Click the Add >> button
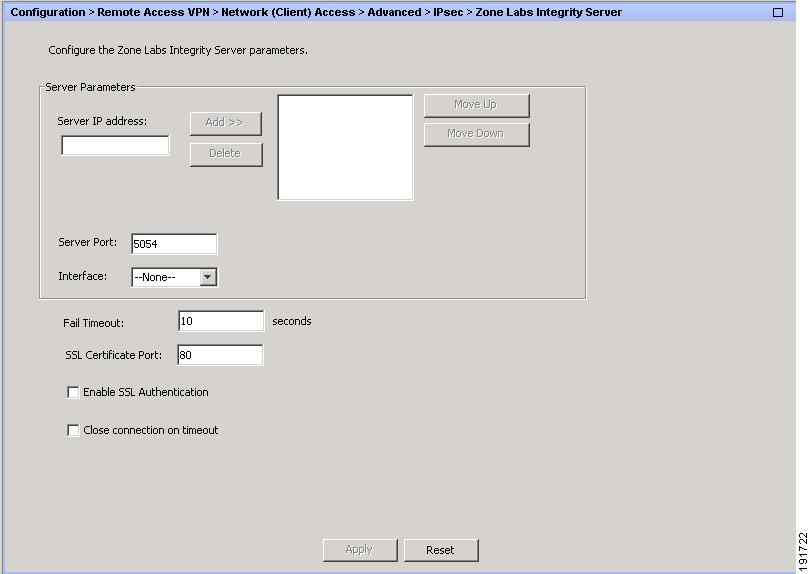809x574 pixels. 225,123
